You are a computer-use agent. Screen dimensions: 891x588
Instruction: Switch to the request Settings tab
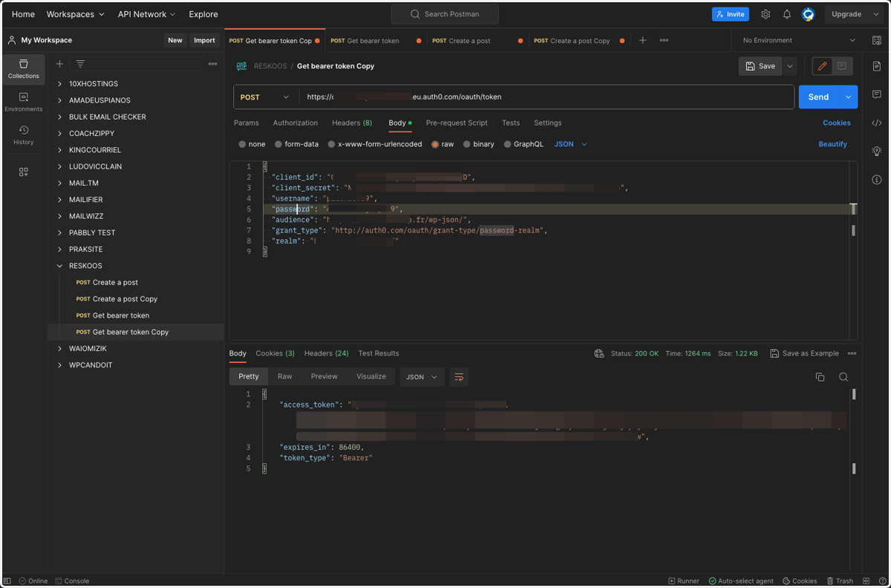point(548,123)
